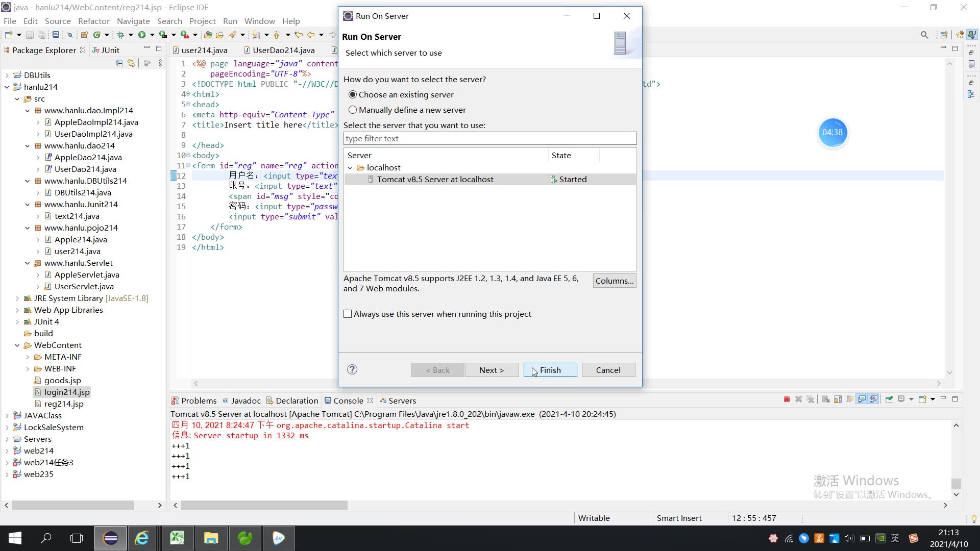
Task: Toggle Show Console on standard out change
Action: (862, 399)
